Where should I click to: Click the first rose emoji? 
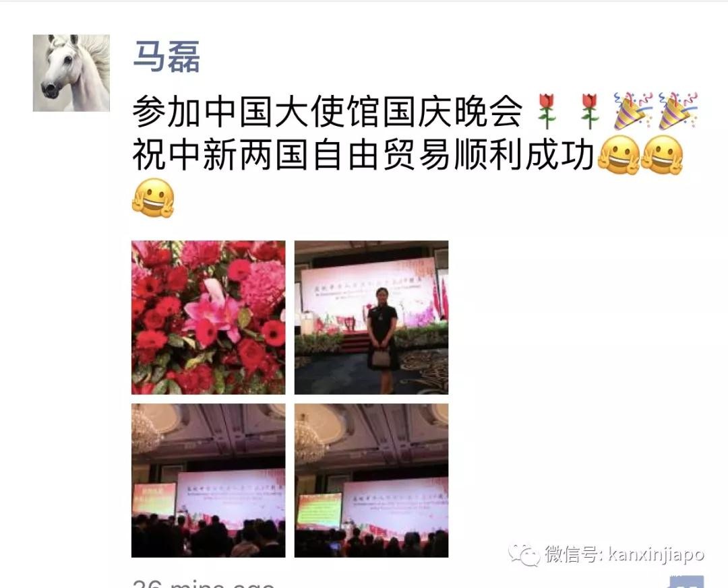(547, 111)
